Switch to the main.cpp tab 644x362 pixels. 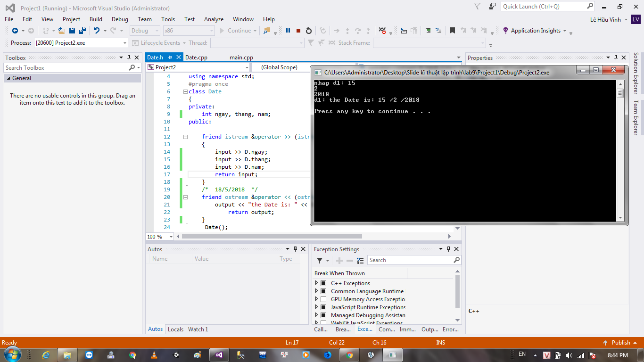click(x=241, y=58)
